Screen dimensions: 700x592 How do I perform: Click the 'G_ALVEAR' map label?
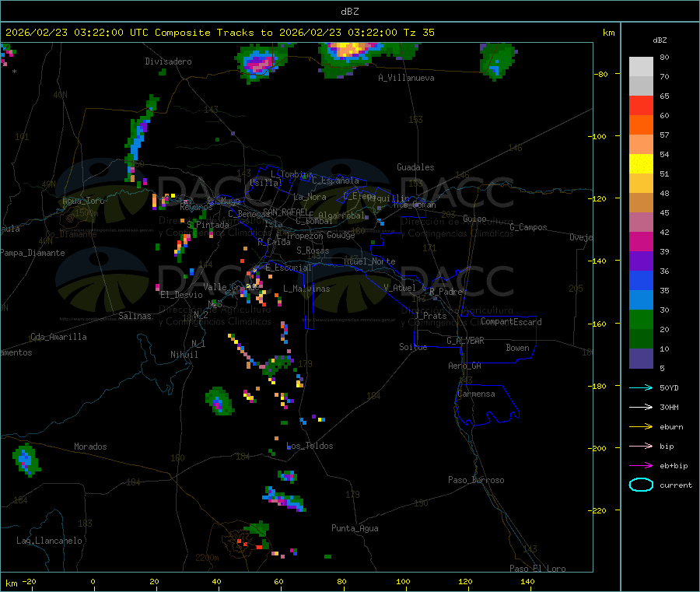click(465, 341)
